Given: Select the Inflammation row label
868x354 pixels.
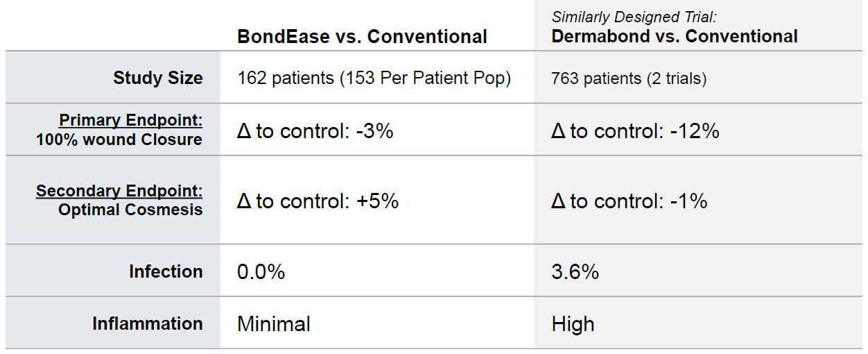Looking at the screenshot, I should [148, 323].
